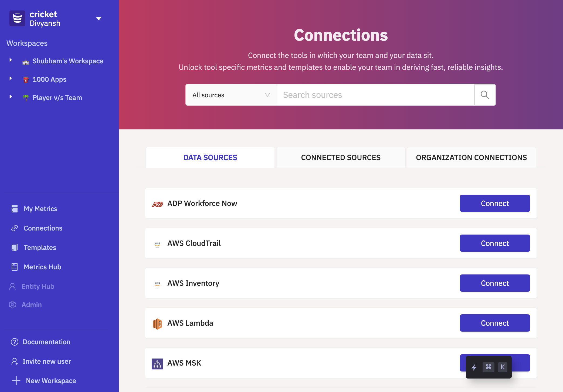Switch to the Organization Connections tab
This screenshot has height=392, width=563.
[x=471, y=157]
